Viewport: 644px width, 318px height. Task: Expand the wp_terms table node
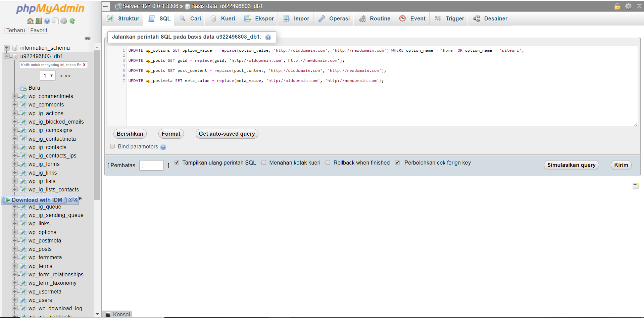coord(14,266)
